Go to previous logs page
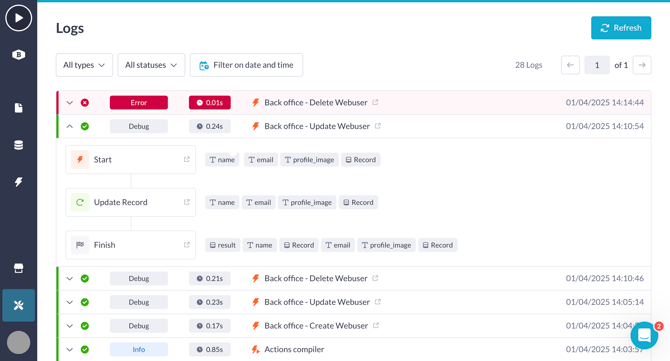670x361 pixels. [570, 65]
